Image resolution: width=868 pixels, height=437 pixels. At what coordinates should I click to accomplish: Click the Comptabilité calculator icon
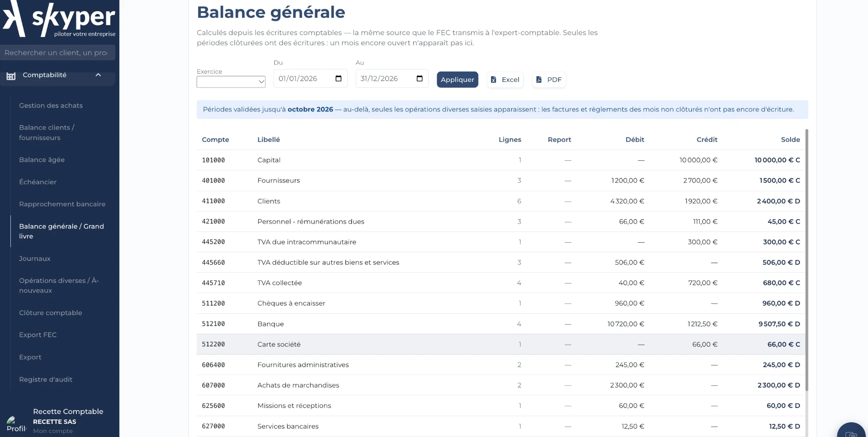click(x=11, y=76)
